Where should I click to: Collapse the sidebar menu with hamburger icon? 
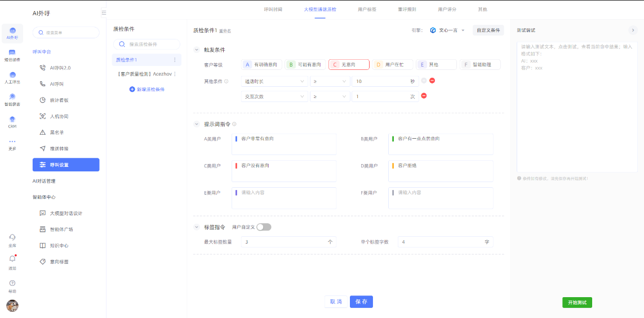tap(104, 12)
